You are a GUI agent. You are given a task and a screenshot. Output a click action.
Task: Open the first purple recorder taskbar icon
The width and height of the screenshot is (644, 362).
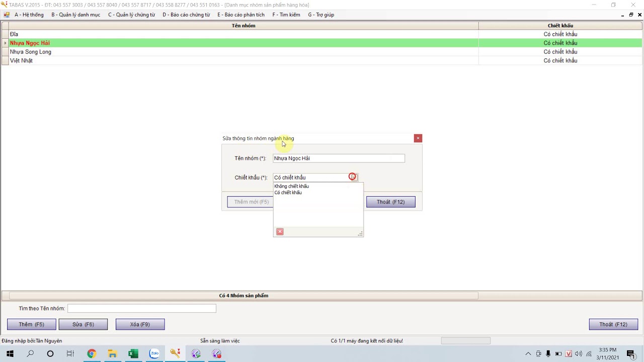point(196,354)
